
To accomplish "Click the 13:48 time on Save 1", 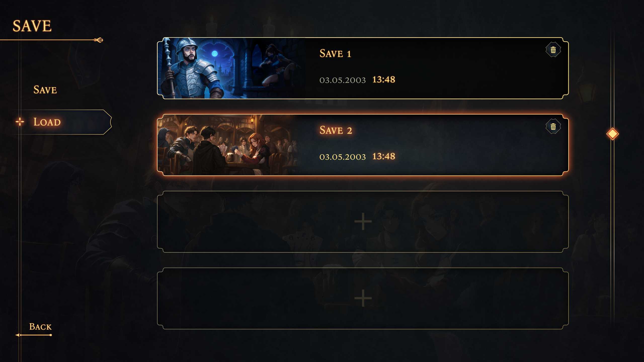I will (x=384, y=80).
